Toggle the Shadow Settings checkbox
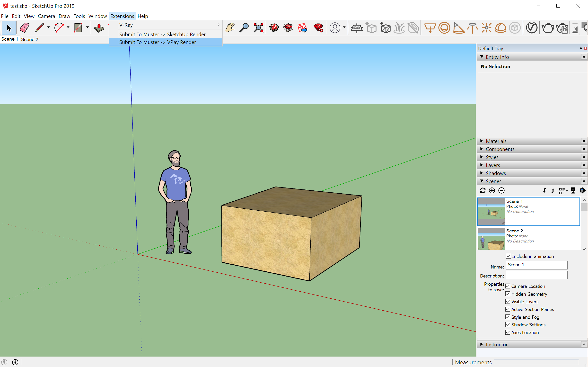This screenshot has height=367, width=588. click(x=508, y=324)
